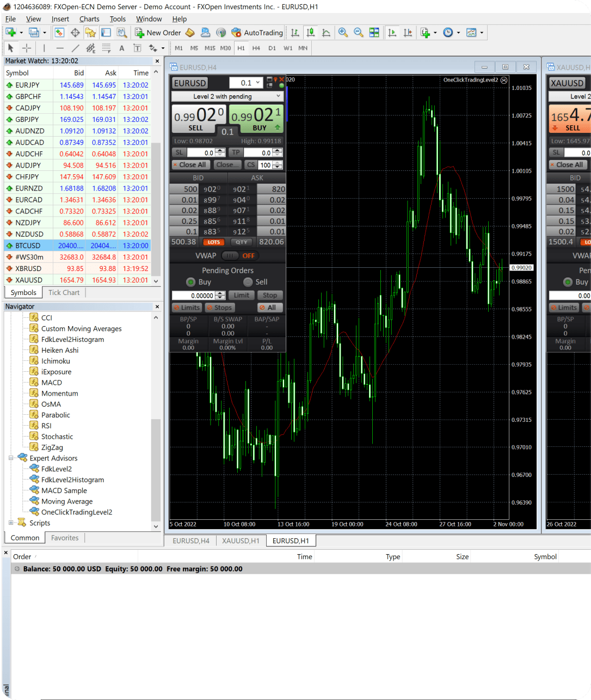Screen dimensions: 591x700
Task: Increase the CS value with its up arrow
Action: click(276, 162)
